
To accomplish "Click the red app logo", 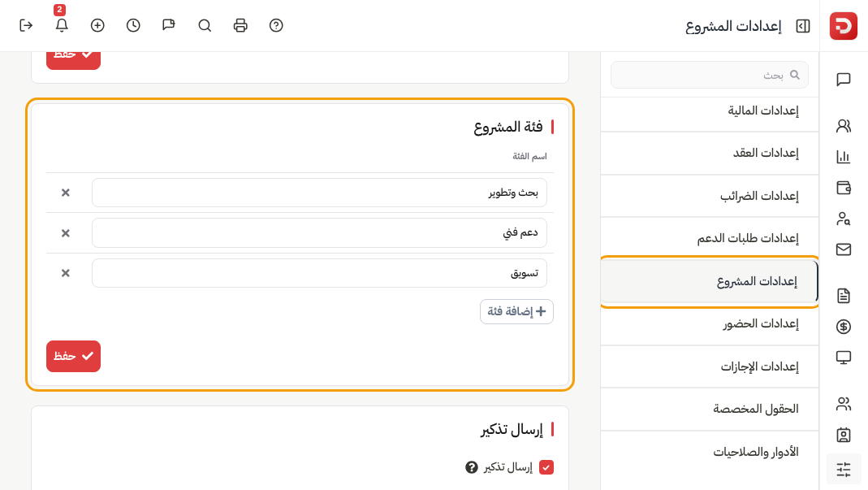I will [x=843, y=26].
